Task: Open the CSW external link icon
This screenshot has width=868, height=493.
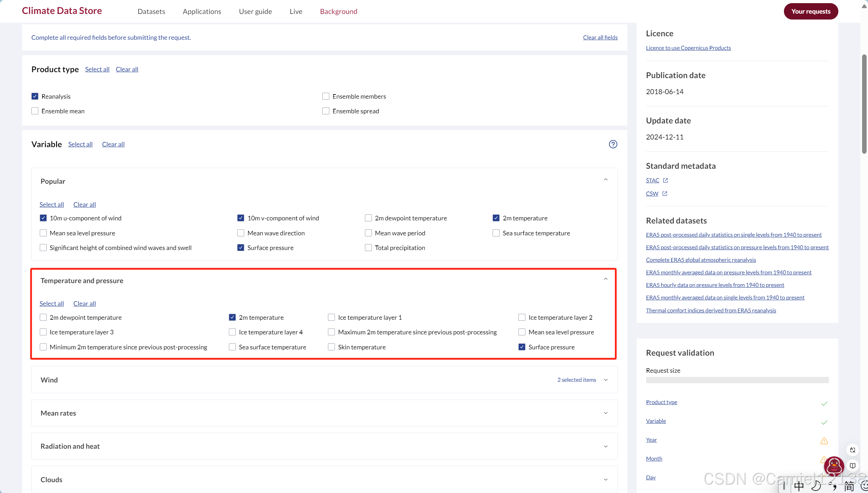Action: tap(665, 194)
